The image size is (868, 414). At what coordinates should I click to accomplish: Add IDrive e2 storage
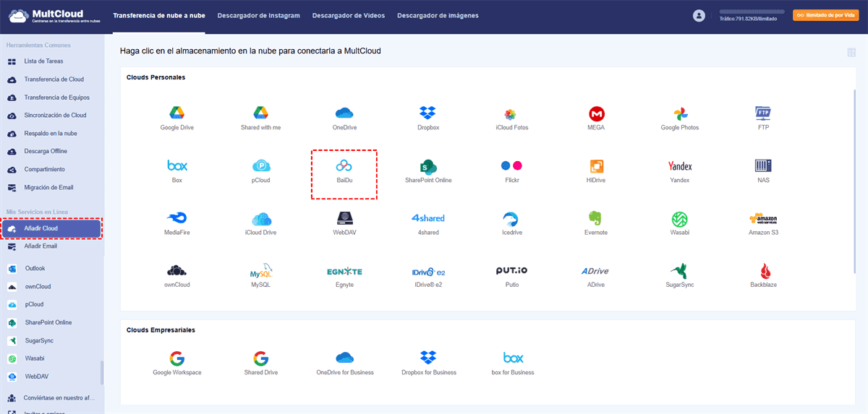point(428,277)
